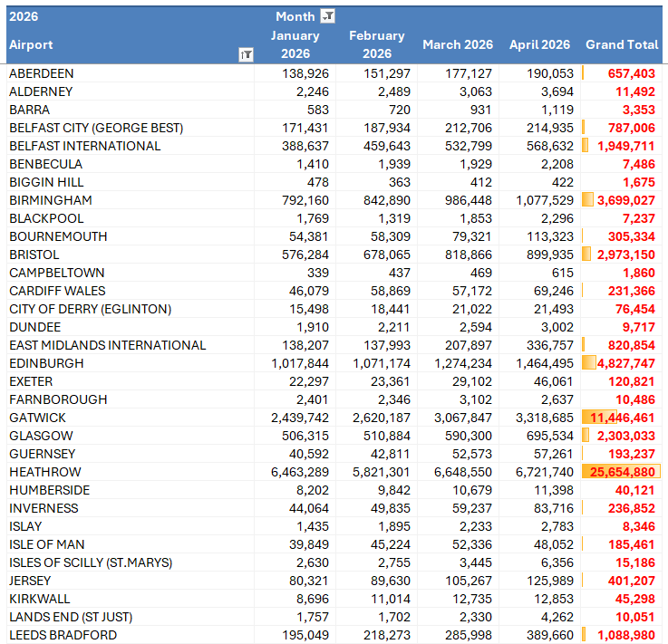Viewport: 668px width, 644px height.
Task: Select the ISLE OF MAN row label
Action: point(47,544)
